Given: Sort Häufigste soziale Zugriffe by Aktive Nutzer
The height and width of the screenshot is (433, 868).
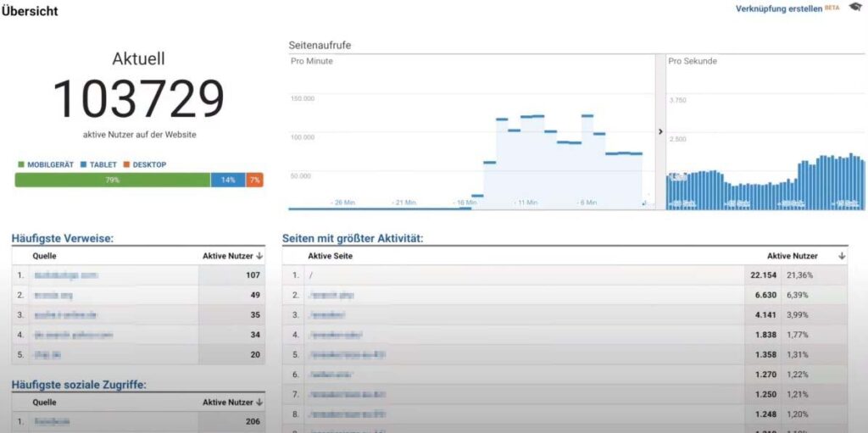Looking at the screenshot, I should 232,402.
